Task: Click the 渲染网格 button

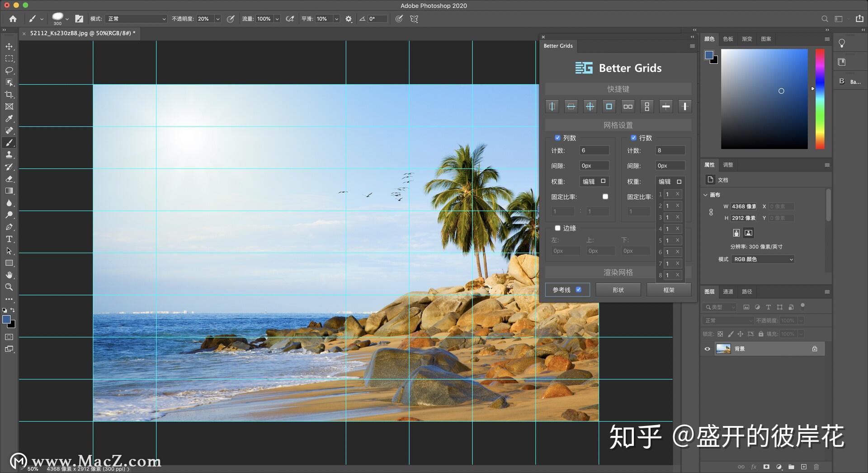Action: pyautogui.click(x=618, y=272)
